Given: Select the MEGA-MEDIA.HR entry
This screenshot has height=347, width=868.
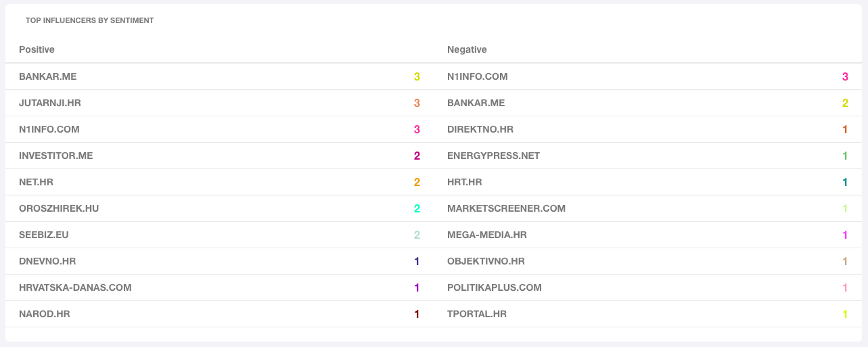Looking at the screenshot, I should (x=487, y=235).
